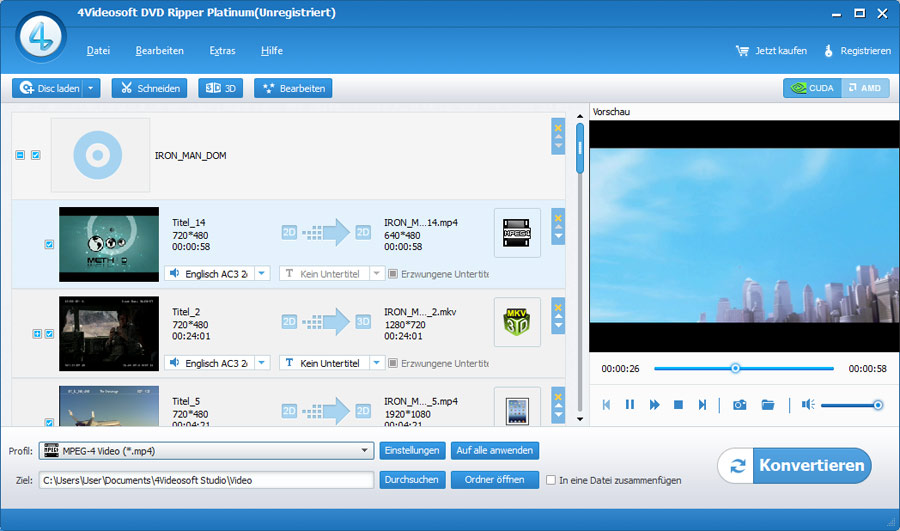Start conversion with Konvertieren

coord(794,466)
